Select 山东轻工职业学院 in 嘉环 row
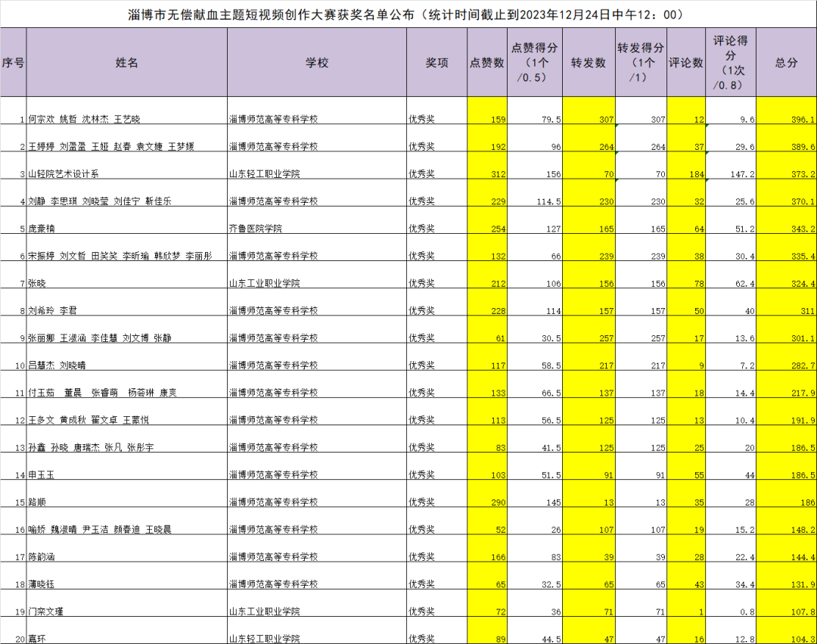The height and width of the screenshot is (644, 817). (317, 630)
